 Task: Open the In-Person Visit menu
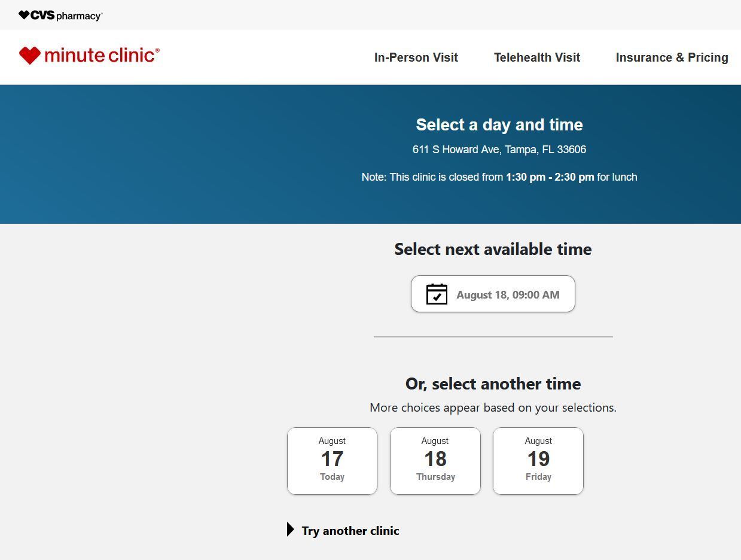tap(416, 57)
